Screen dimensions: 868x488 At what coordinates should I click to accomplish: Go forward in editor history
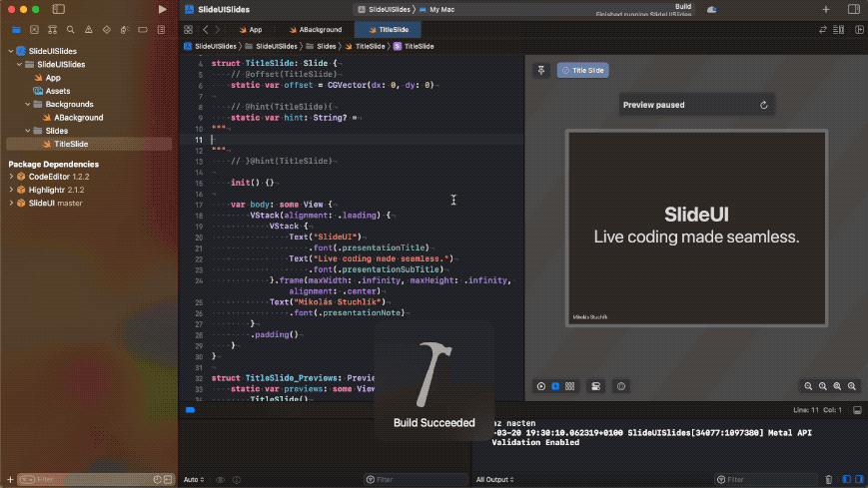[x=218, y=30]
